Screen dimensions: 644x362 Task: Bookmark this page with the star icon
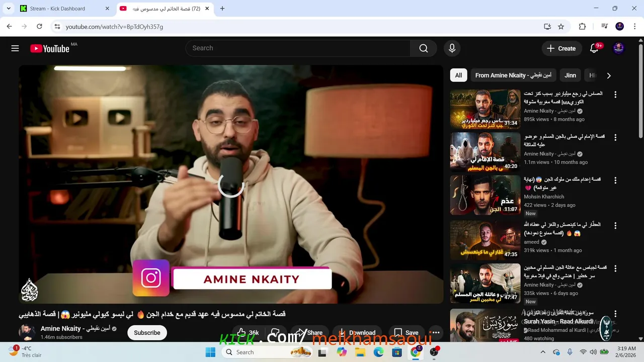pyautogui.click(x=561, y=27)
